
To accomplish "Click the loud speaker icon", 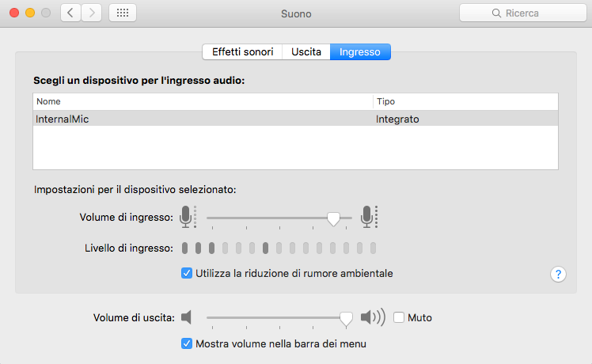I will point(372,317).
